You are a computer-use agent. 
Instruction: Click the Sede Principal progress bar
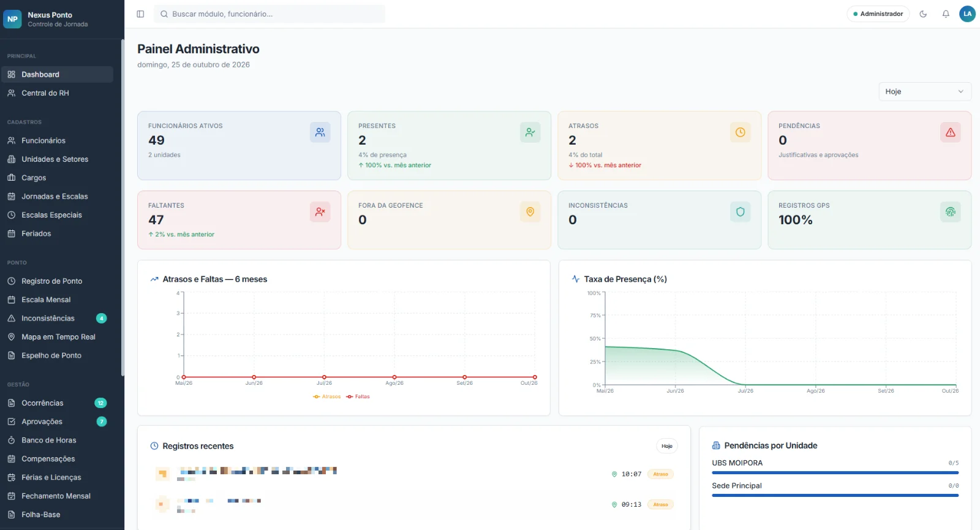835,496
